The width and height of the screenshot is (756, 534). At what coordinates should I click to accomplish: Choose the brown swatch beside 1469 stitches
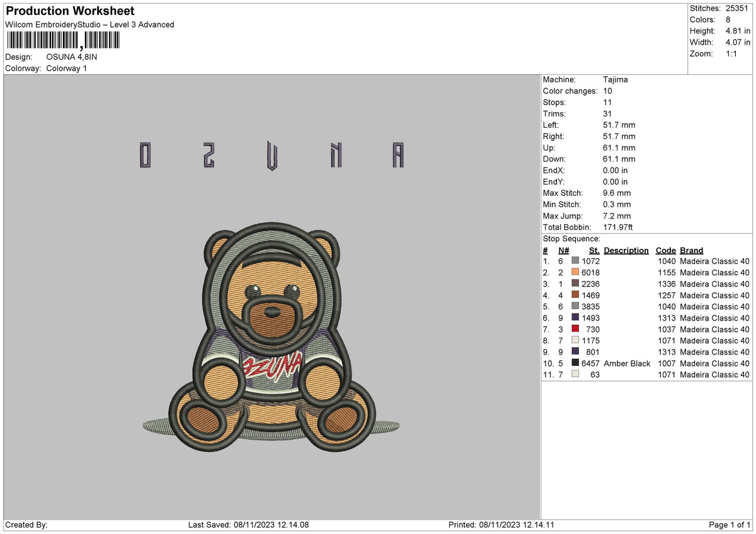575,295
